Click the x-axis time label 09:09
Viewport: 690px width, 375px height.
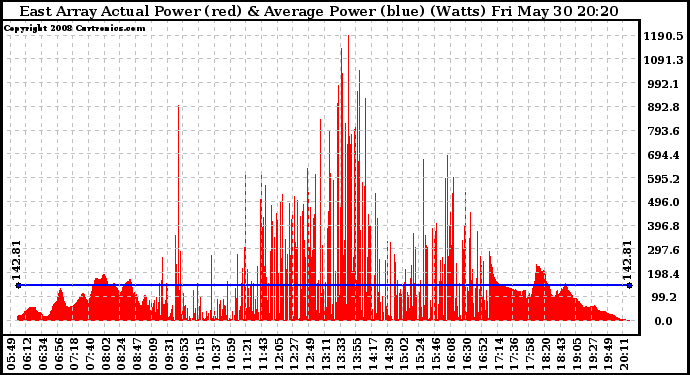click(x=153, y=354)
